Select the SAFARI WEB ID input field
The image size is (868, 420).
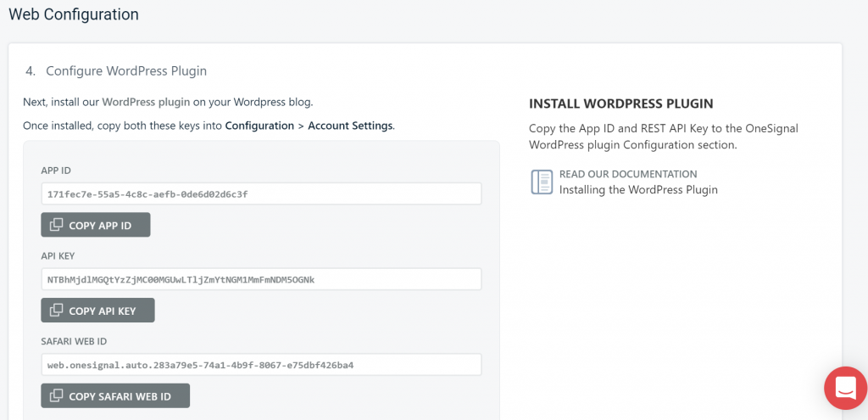pyautogui.click(x=261, y=365)
